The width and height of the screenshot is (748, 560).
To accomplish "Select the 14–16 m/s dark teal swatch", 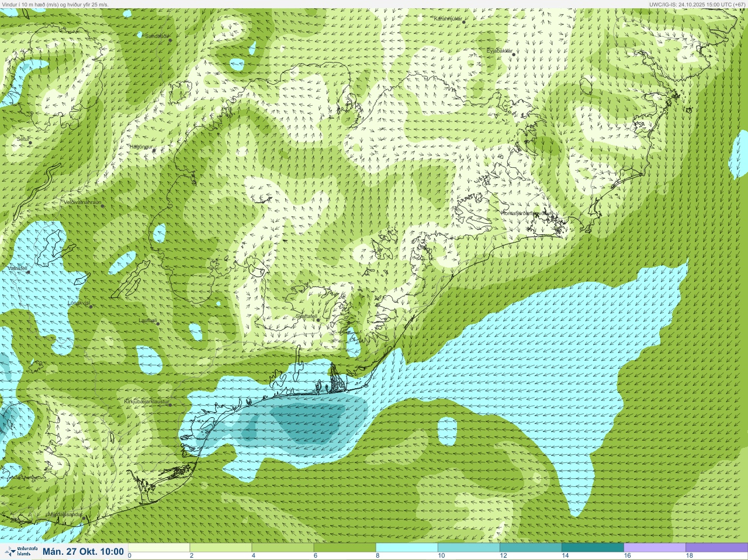I will [593, 548].
